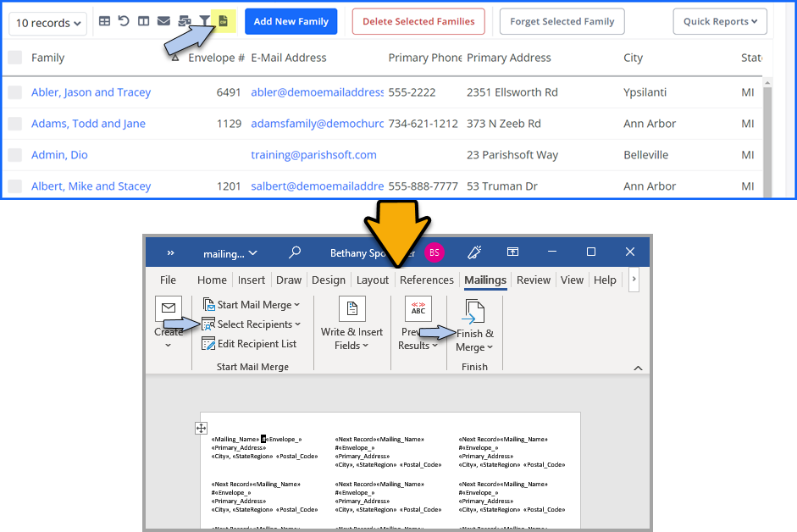Switch to the Design tab
The image size is (797, 532).
pos(329,280)
